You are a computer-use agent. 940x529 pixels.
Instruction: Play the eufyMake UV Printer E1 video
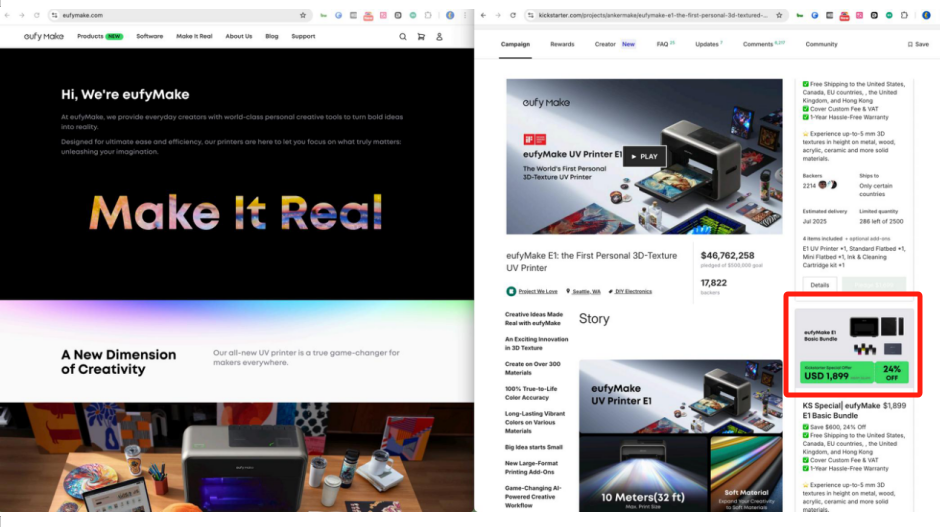[x=644, y=156]
